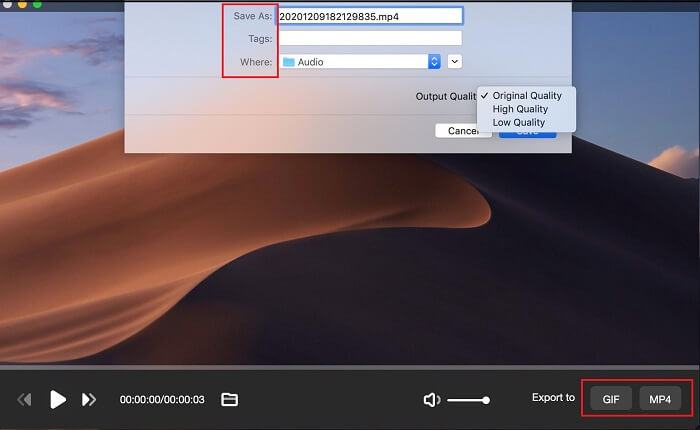
Task: Export the recording to GIF
Action: (611, 398)
